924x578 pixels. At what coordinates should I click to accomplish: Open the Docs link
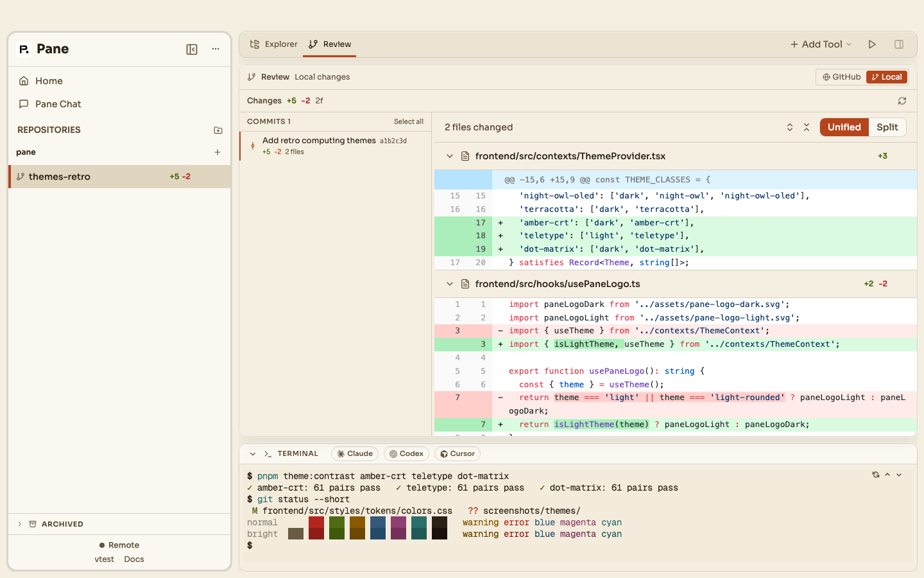[x=134, y=559]
